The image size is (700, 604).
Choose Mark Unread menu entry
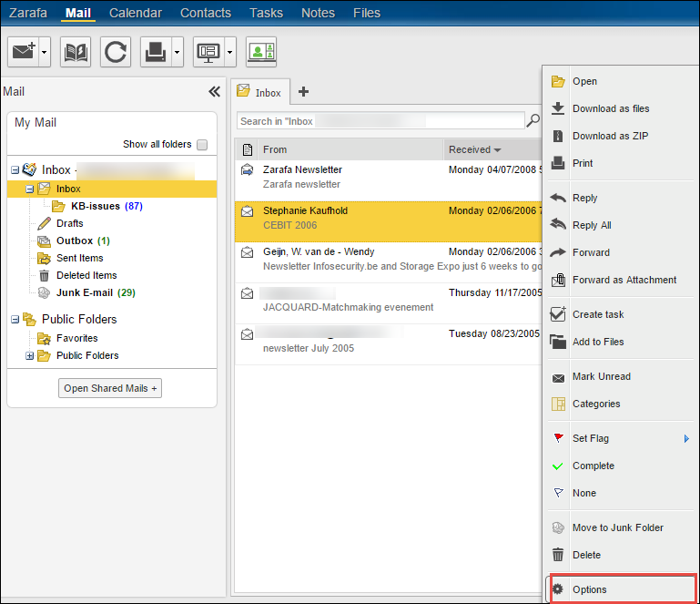[621, 376]
